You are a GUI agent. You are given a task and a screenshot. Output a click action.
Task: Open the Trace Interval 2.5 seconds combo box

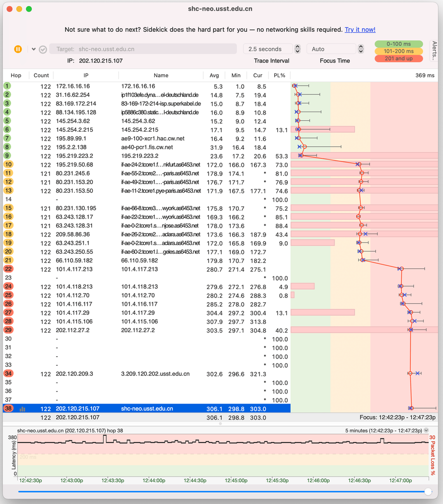(x=268, y=49)
